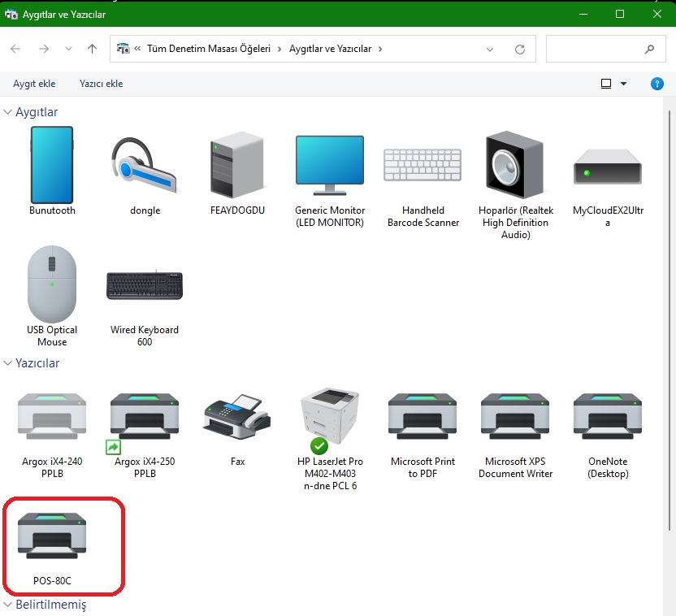Select the Handheld Barcode Scanner device

coord(422,167)
